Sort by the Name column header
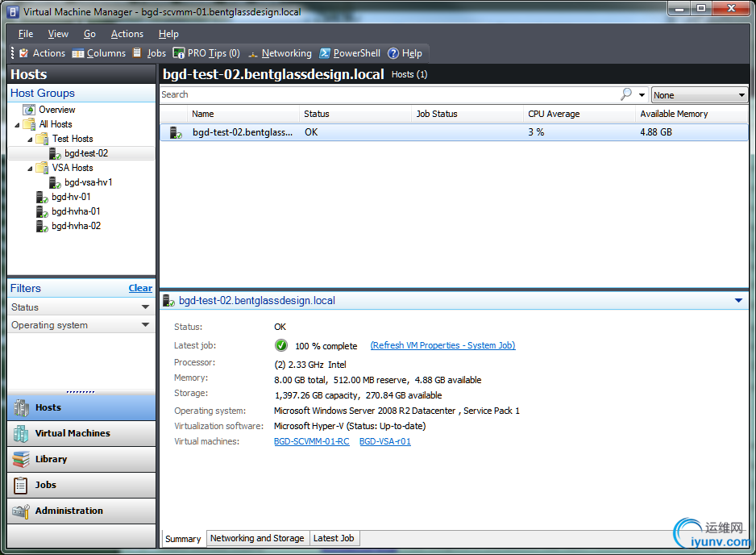756x555 pixels. coord(243,114)
